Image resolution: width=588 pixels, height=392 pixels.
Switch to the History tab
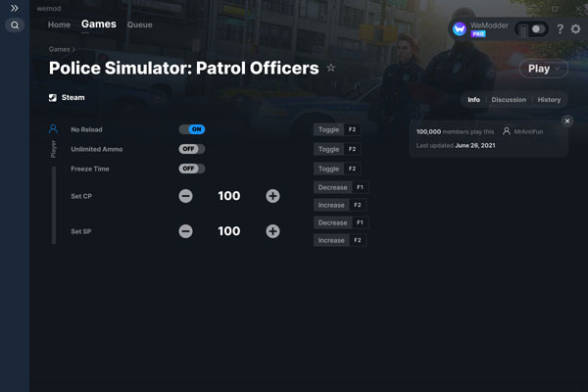click(x=549, y=100)
